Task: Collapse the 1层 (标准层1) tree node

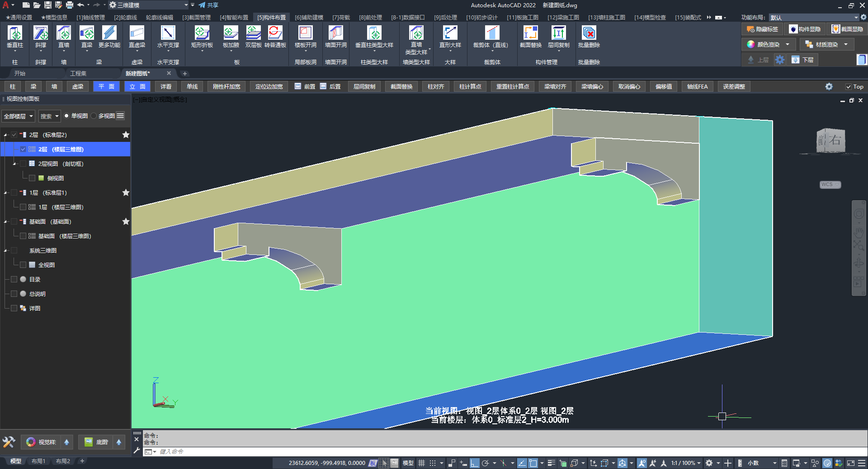Action: click(x=5, y=193)
